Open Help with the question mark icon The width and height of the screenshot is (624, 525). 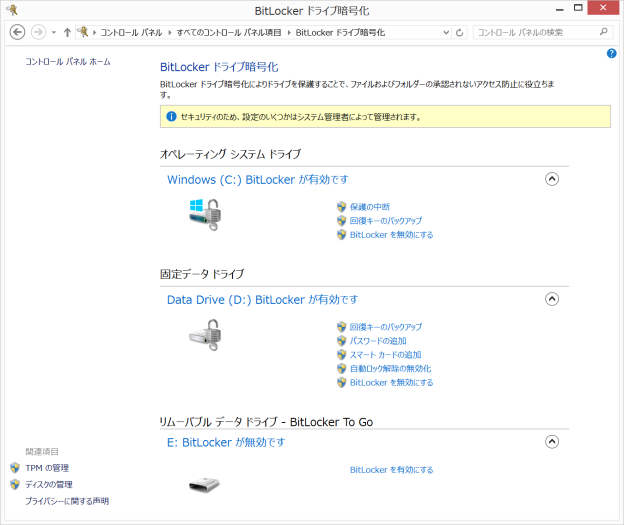[612, 53]
